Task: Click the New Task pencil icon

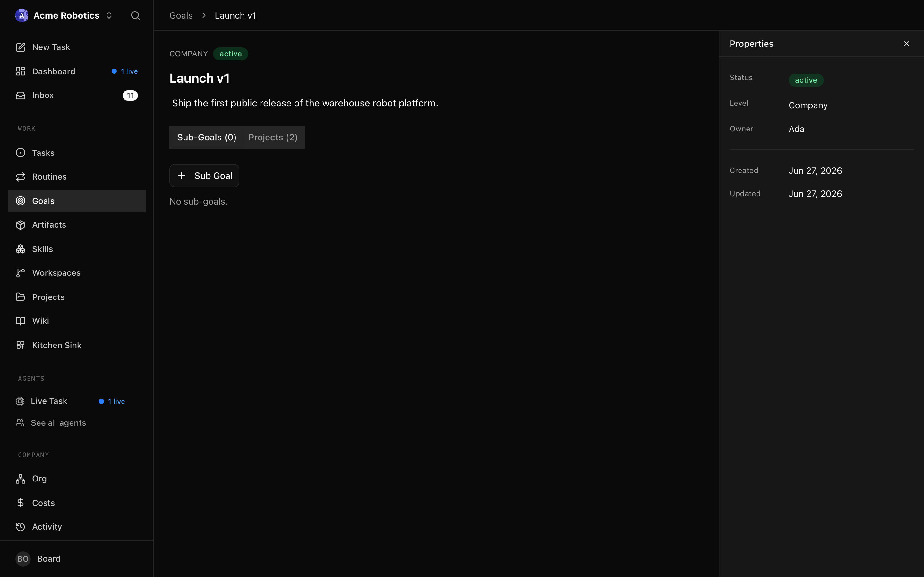Action: pyautogui.click(x=21, y=47)
